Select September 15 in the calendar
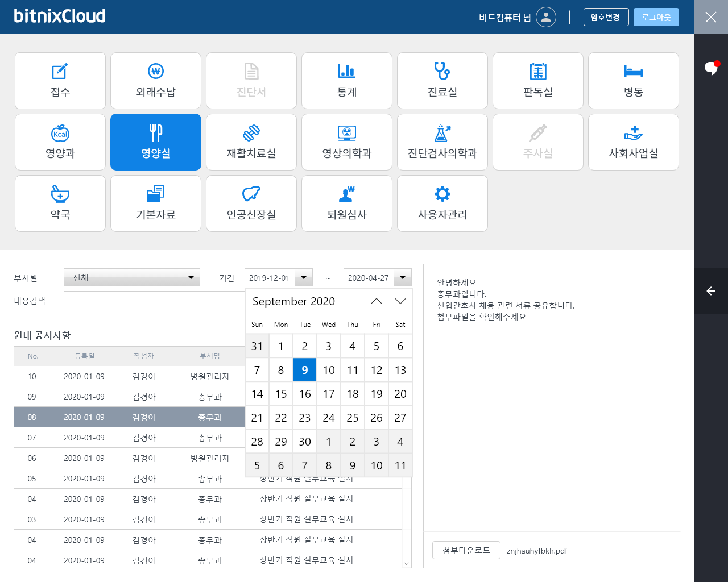This screenshot has height=582, width=728. tap(281, 394)
